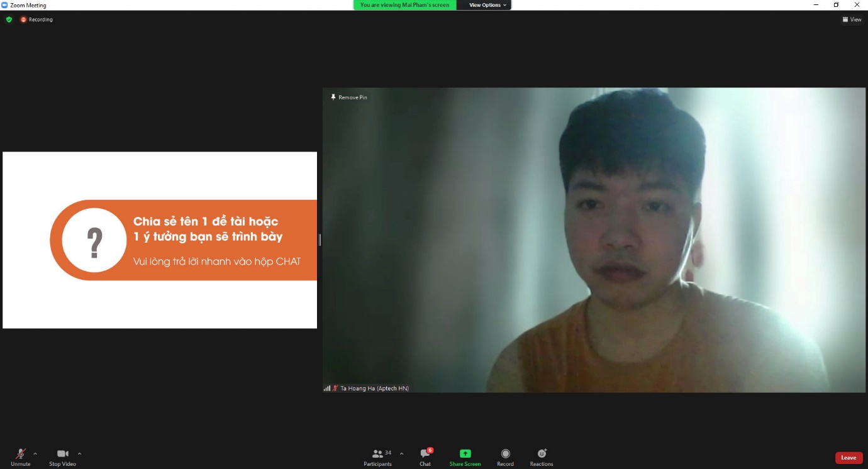
Task: Stop Video camera button
Action: (62, 456)
